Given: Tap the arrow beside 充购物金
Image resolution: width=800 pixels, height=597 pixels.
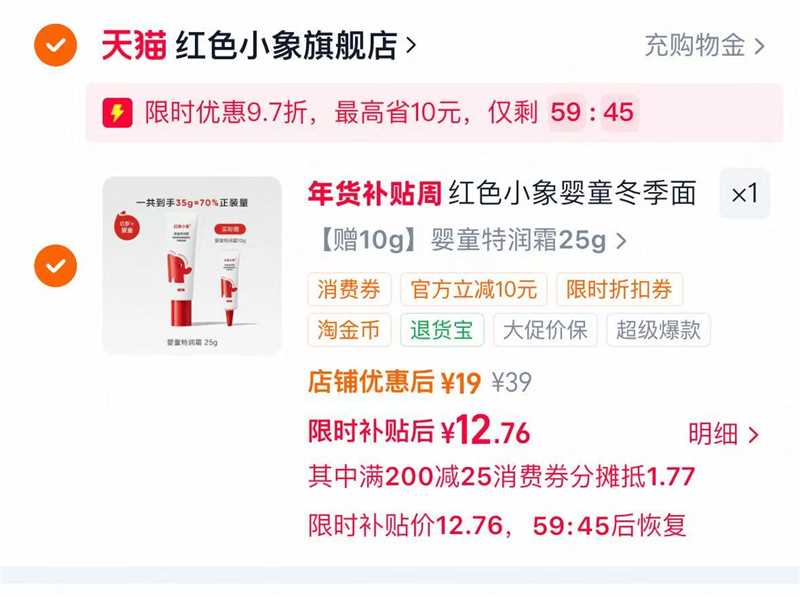Looking at the screenshot, I should point(759,46).
